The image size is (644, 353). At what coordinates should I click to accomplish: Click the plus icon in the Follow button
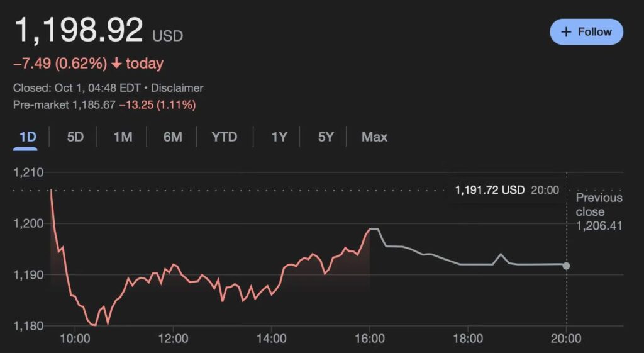(566, 32)
